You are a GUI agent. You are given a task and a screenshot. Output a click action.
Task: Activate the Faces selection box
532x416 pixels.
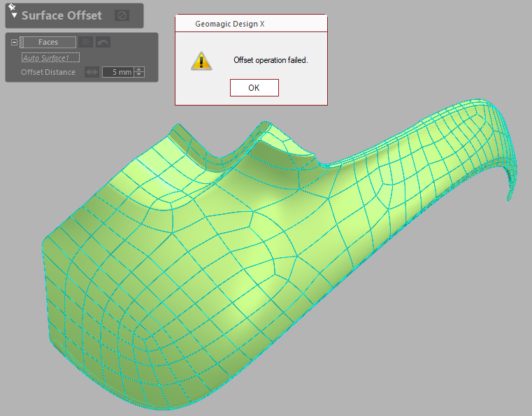(x=48, y=42)
